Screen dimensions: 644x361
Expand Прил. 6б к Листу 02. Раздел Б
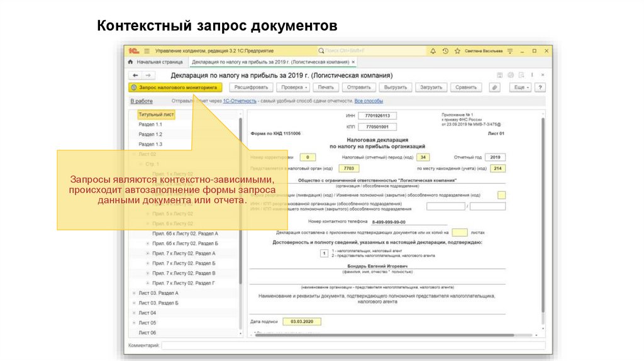(148, 243)
